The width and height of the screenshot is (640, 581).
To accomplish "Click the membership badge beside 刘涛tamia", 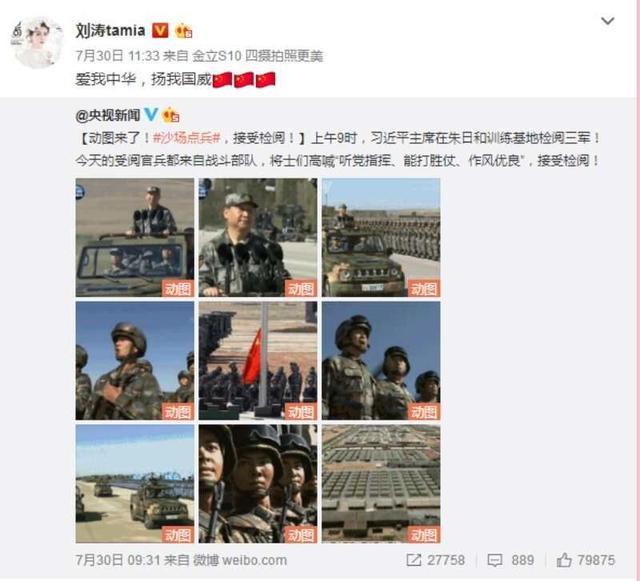I will pos(183,31).
